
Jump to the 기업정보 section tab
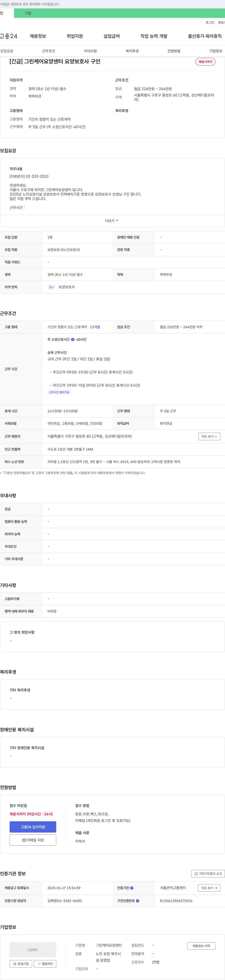click(x=215, y=51)
